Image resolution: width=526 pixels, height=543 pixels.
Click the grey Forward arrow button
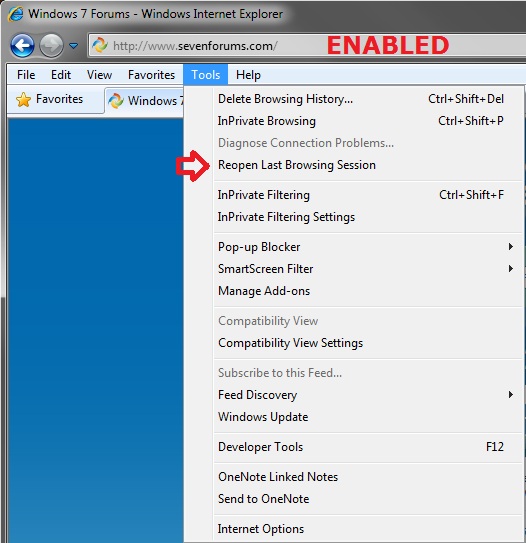tap(51, 45)
